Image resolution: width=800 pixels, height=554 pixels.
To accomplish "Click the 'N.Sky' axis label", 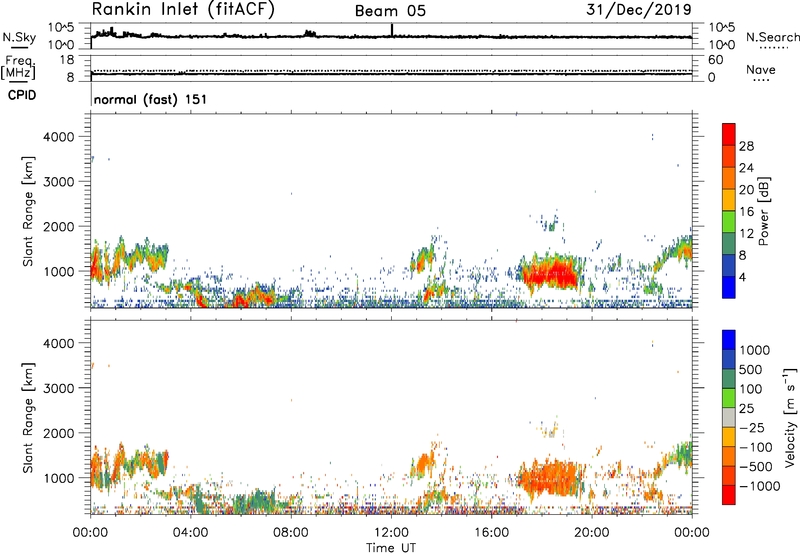I will coord(19,37).
